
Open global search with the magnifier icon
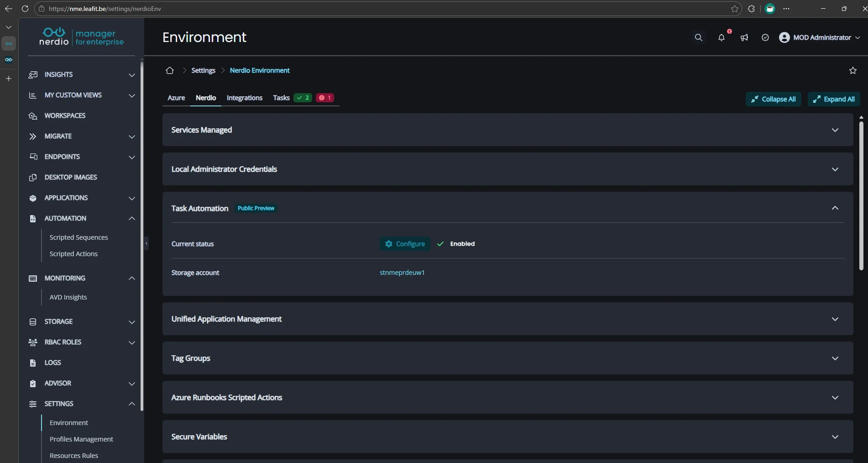pyautogui.click(x=698, y=37)
